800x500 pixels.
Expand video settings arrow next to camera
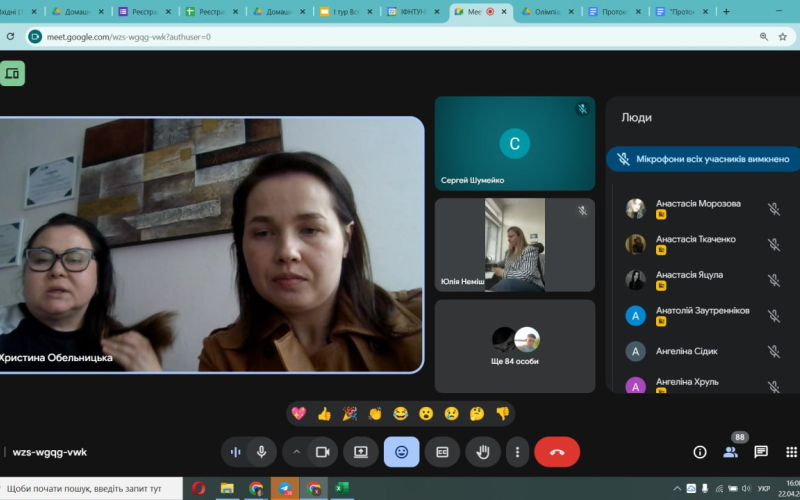tap(296, 452)
